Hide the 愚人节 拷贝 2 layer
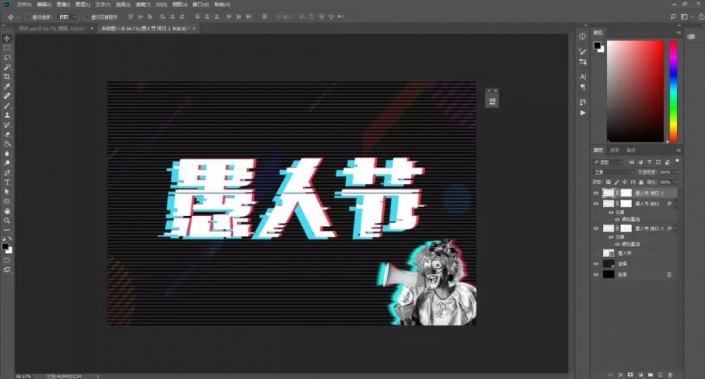This screenshot has height=379, width=705. 596,228
